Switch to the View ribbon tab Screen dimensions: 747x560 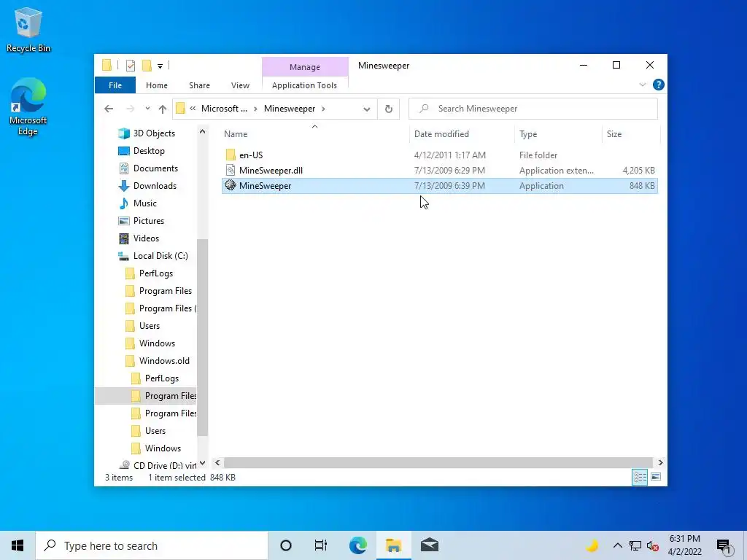pos(240,85)
